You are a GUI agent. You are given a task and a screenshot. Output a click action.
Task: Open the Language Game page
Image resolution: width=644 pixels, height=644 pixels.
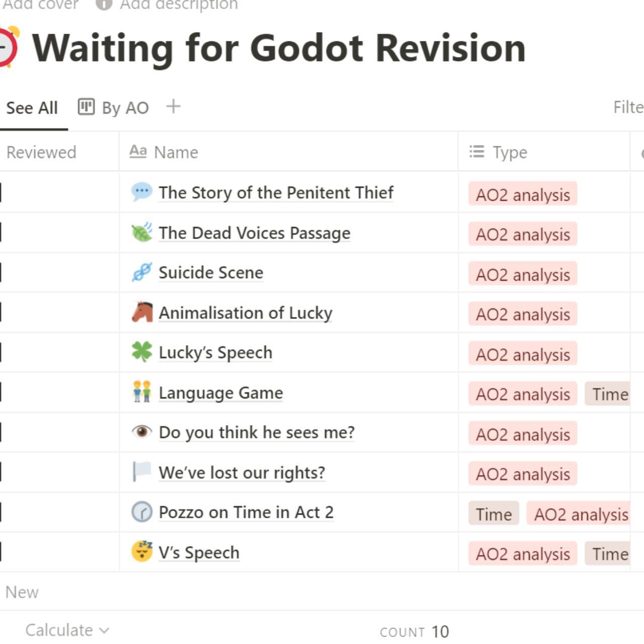click(221, 392)
